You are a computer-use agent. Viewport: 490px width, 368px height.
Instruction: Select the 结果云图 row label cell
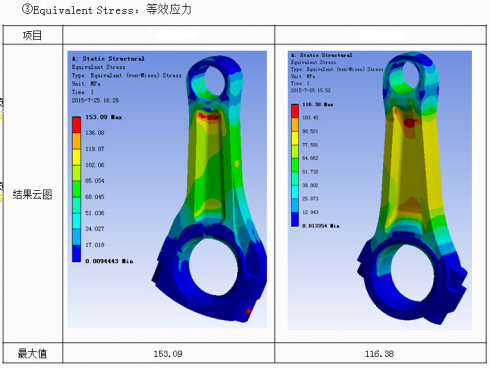tap(32, 194)
